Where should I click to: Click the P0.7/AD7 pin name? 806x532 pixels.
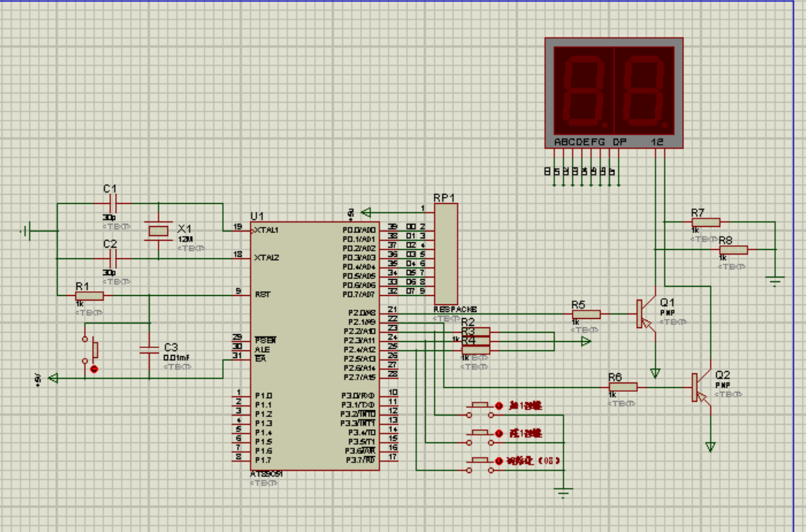pos(360,294)
